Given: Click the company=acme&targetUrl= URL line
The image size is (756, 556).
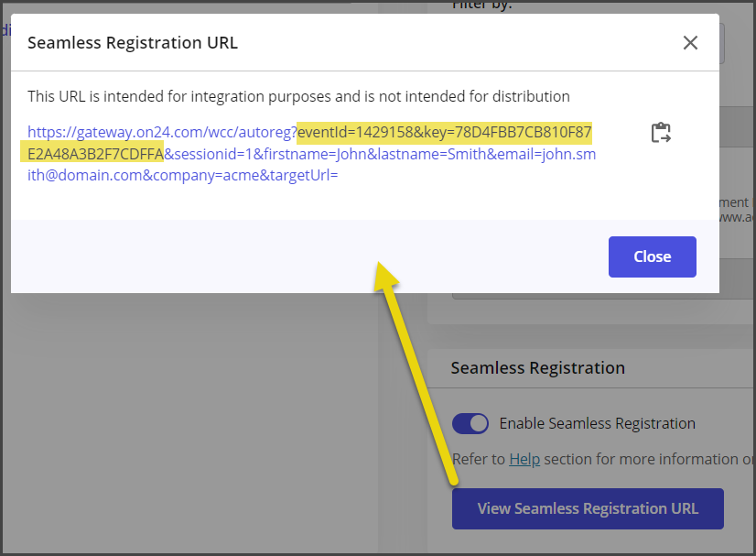Looking at the screenshot, I should 183,175.
